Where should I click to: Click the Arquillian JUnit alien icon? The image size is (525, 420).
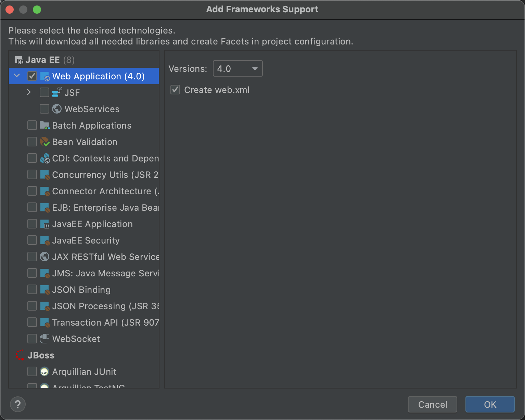pyautogui.click(x=44, y=371)
